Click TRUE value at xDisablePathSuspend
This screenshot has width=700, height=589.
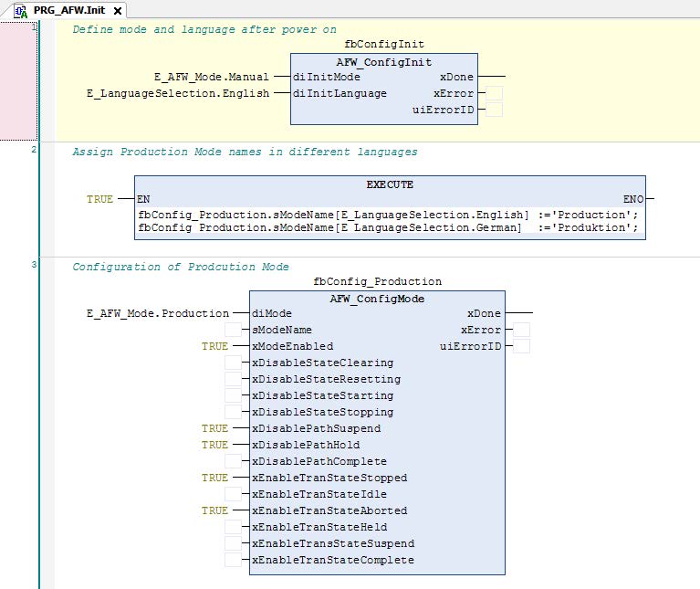[x=215, y=428]
